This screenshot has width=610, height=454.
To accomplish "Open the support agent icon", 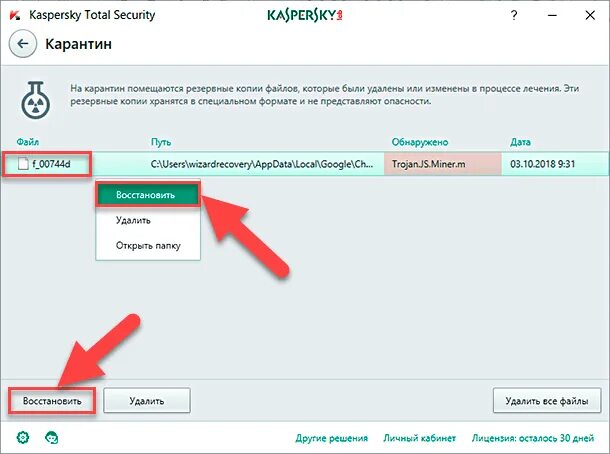I will pyautogui.click(x=52, y=437).
